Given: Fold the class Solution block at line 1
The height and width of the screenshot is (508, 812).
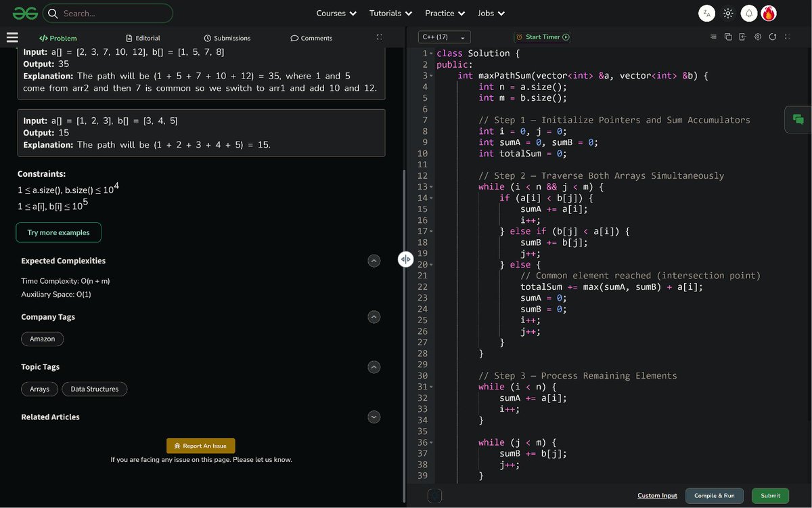Looking at the screenshot, I should pos(431,54).
